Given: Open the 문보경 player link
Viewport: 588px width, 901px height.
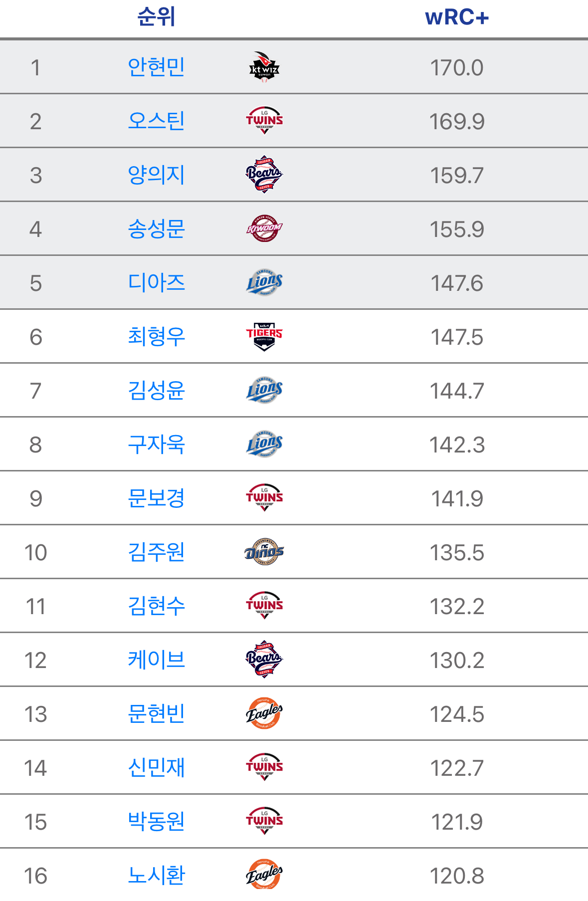Looking at the screenshot, I should tap(156, 498).
